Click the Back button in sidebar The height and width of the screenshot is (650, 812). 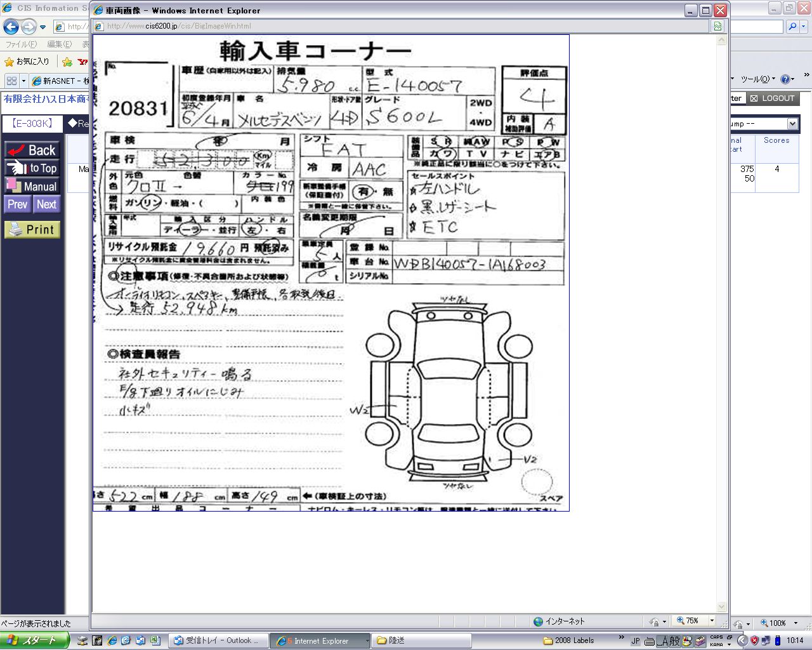tap(32, 150)
